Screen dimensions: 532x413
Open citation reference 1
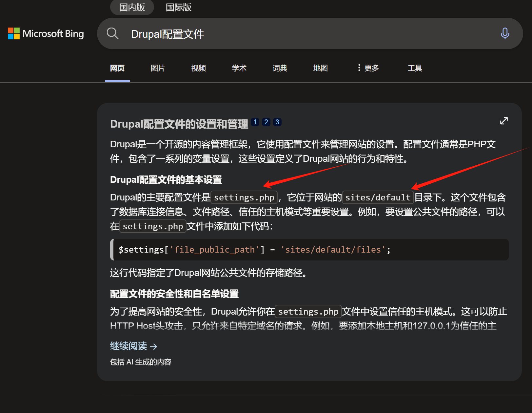click(255, 122)
